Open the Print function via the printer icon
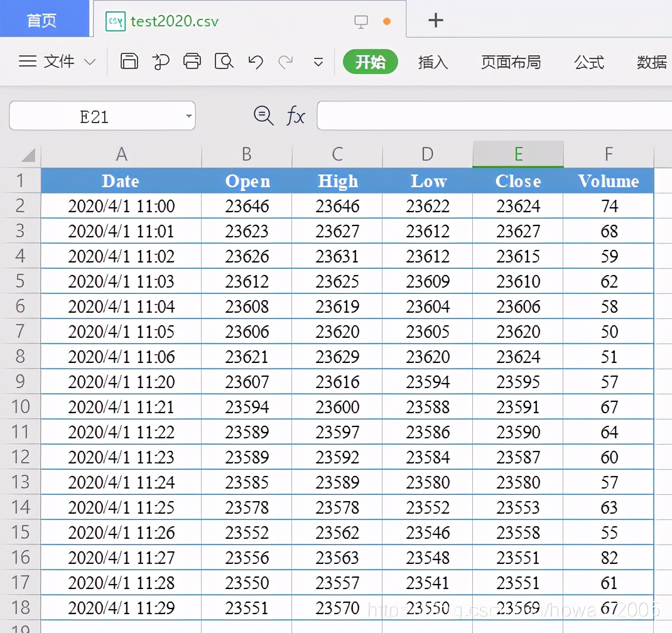 coord(192,62)
